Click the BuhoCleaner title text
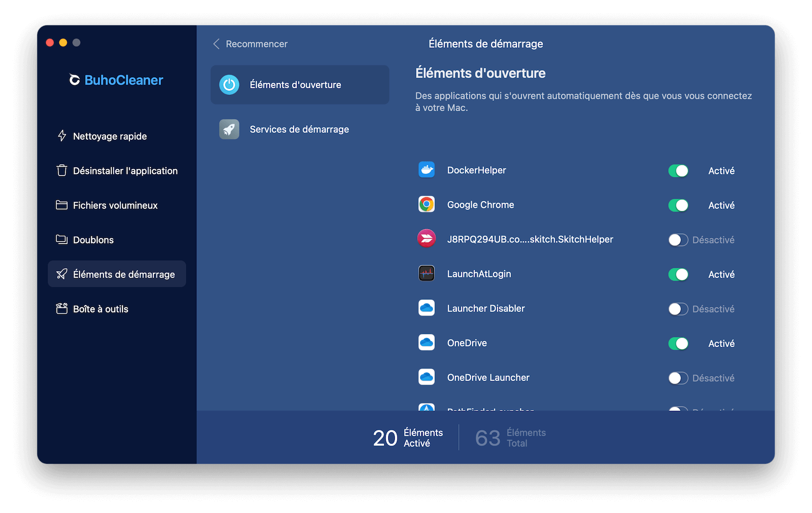This screenshot has width=812, height=513. click(124, 80)
